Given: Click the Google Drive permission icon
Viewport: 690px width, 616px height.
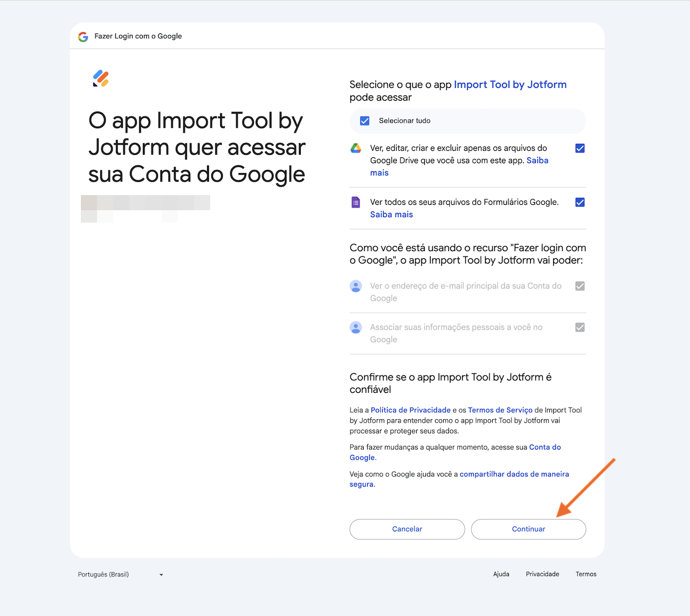Looking at the screenshot, I should (x=356, y=148).
